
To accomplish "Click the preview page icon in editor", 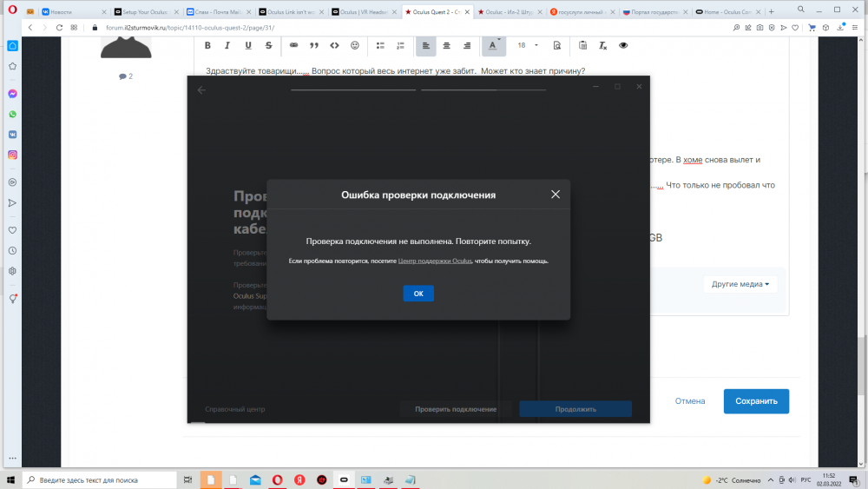I will tap(557, 45).
